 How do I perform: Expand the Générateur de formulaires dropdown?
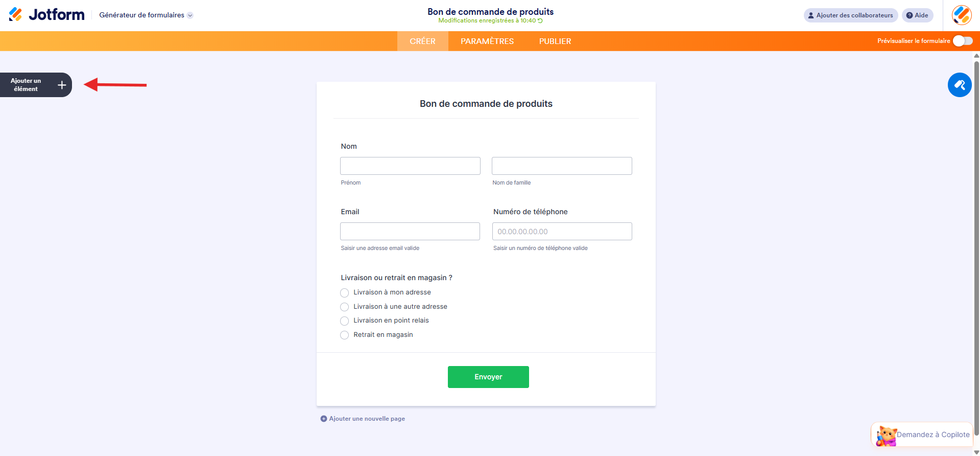pos(190,15)
